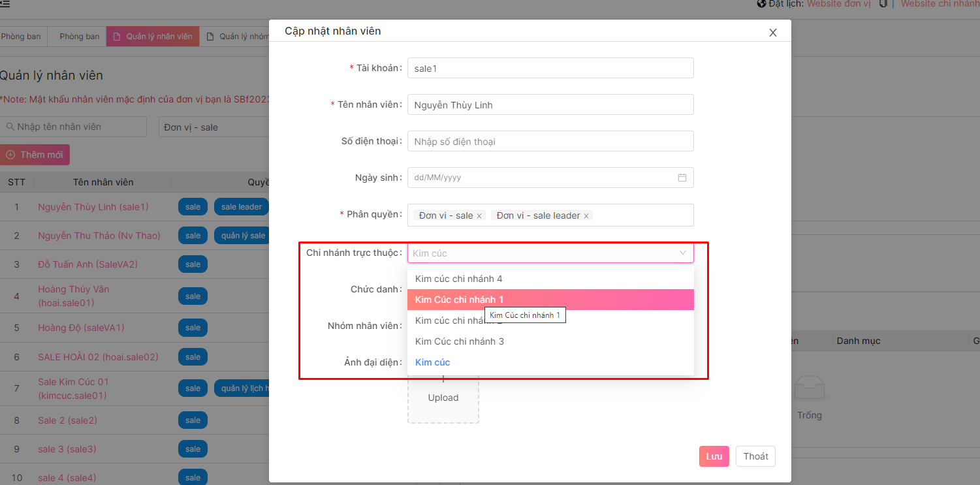
Task: Click the Số điện thoại input field
Action: click(x=550, y=142)
